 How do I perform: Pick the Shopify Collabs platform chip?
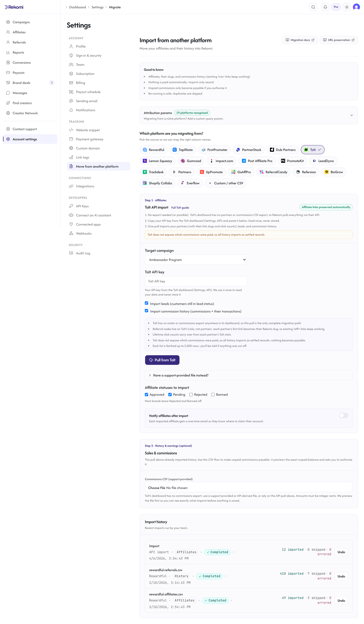(157, 183)
